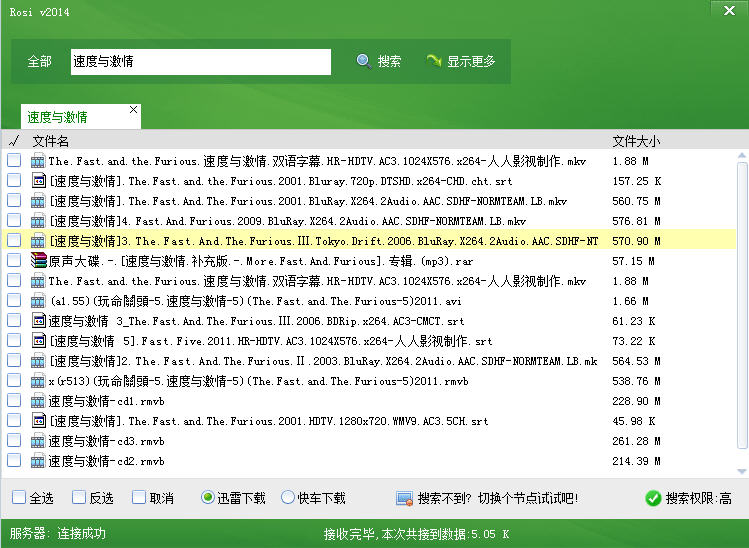Screen dimensions: 749x548
Task: Select the 迅雷下载 radio button
Action: point(207,497)
